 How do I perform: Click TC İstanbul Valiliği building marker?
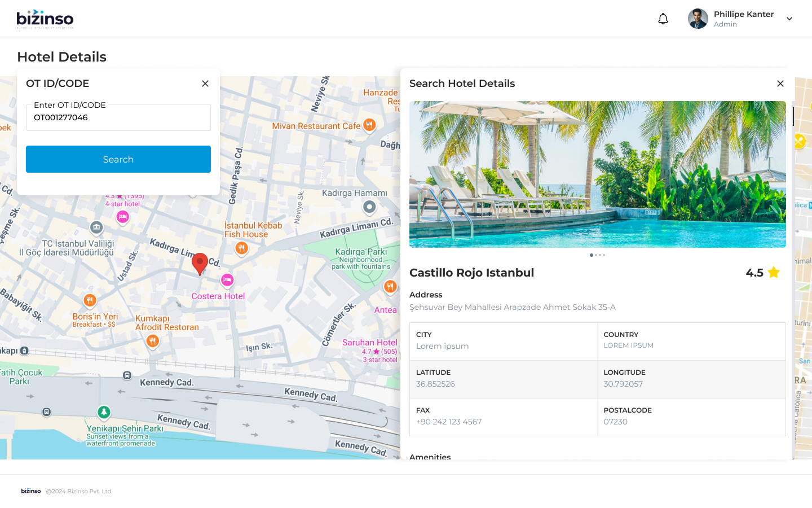pyautogui.click(x=96, y=227)
